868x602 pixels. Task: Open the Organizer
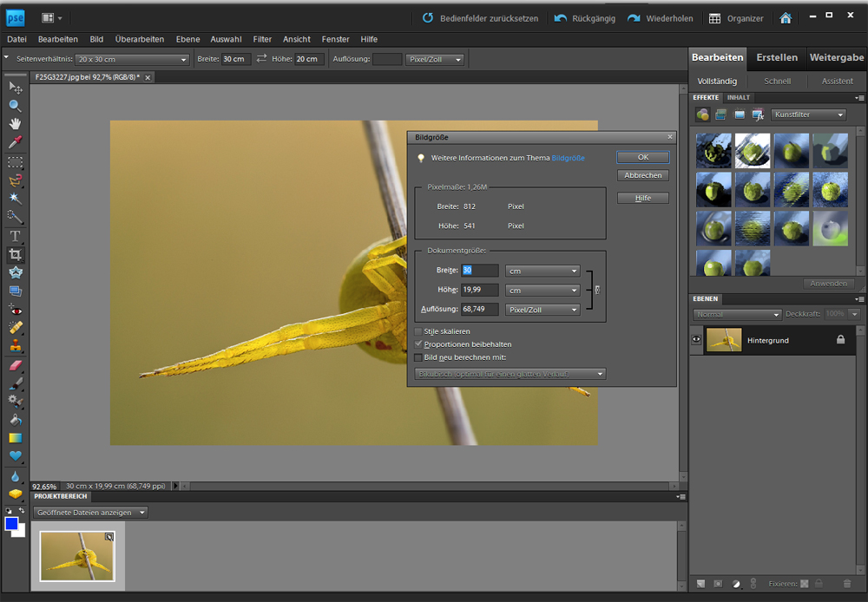pyautogui.click(x=736, y=18)
